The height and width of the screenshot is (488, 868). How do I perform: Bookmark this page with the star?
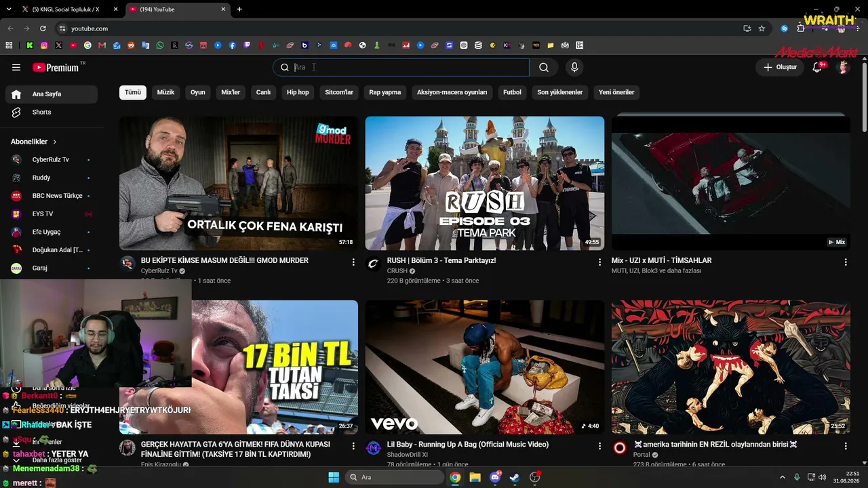762,28
